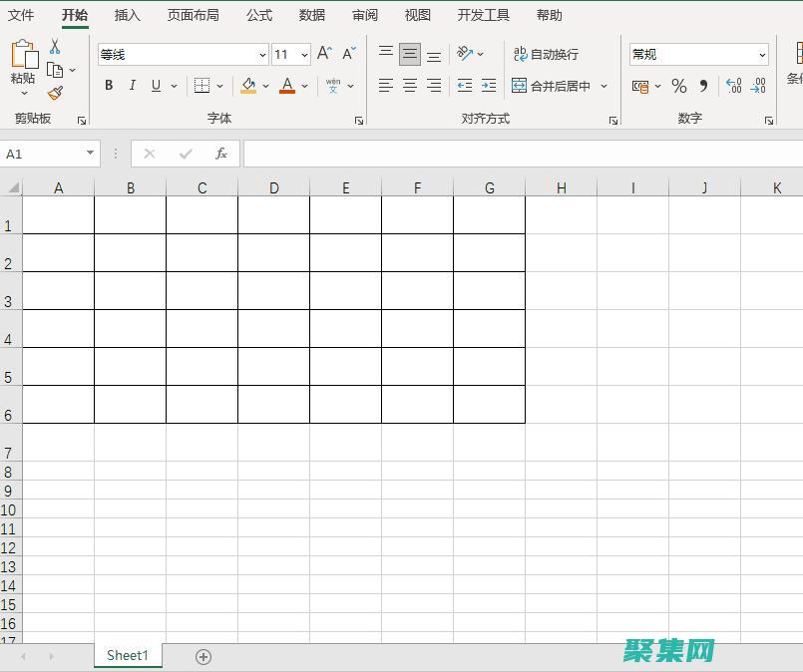Open the Border style dropdown
The width and height of the screenshot is (803, 672).
(218, 86)
